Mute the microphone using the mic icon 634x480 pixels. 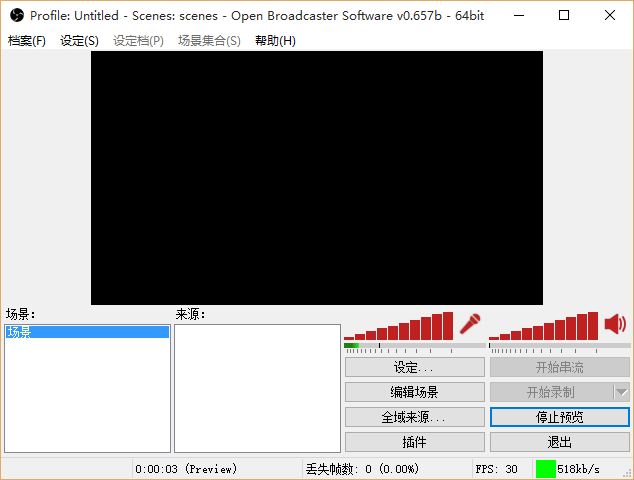[469, 324]
